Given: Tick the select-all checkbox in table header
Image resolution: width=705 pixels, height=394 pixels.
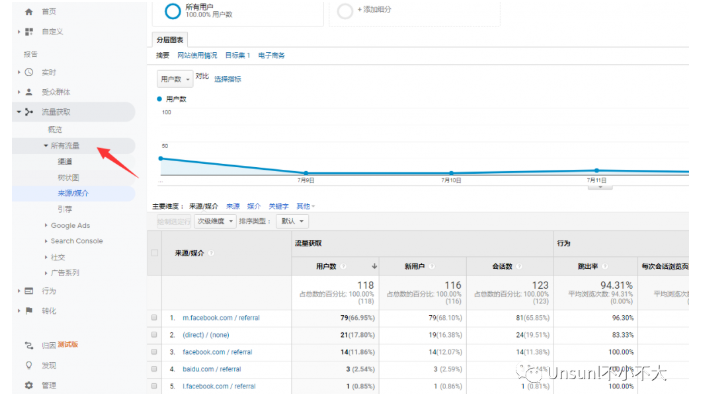Looking at the screenshot, I should pyautogui.click(x=154, y=253).
